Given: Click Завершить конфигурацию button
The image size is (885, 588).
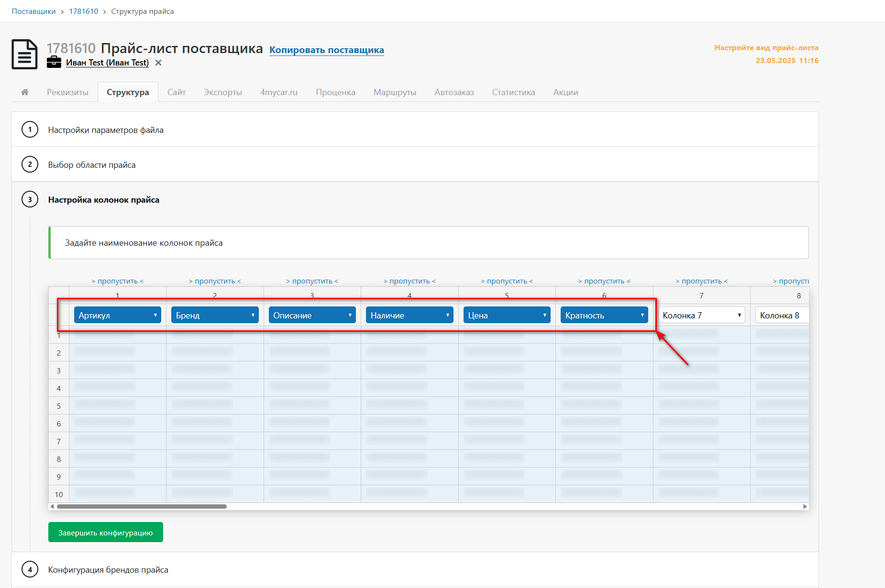Looking at the screenshot, I should coord(106,532).
